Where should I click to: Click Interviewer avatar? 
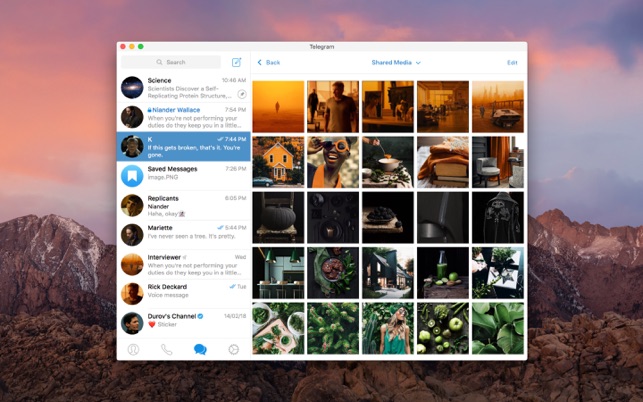pyautogui.click(x=132, y=264)
